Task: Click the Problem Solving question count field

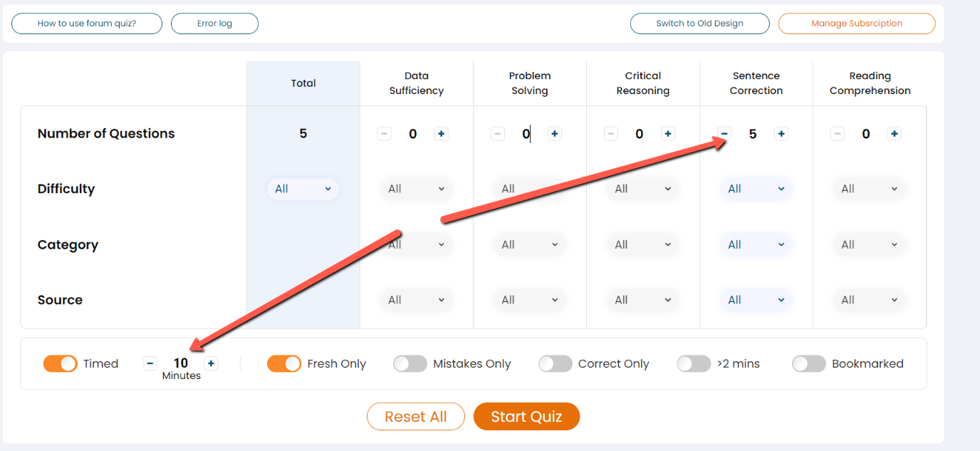Action: click(x=526, y=134)
